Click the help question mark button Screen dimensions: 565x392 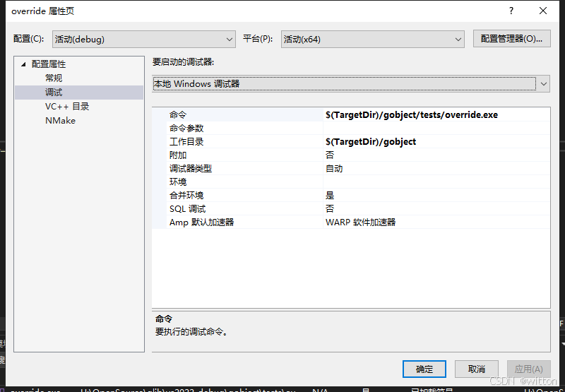pyautogui.click(x=510, y=11)
